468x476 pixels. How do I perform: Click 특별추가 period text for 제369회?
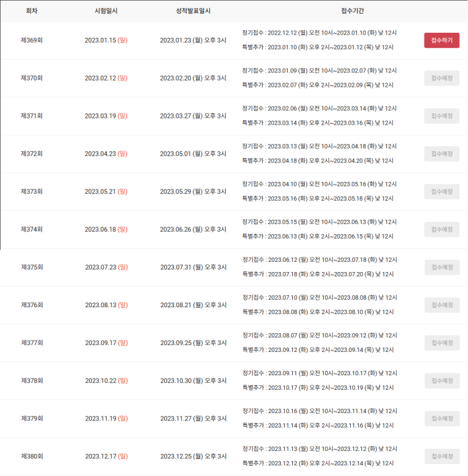(x=318, y=47)
